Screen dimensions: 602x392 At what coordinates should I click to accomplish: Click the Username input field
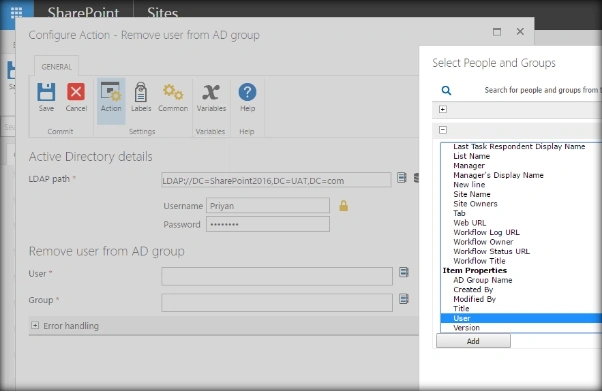[268, 205]
